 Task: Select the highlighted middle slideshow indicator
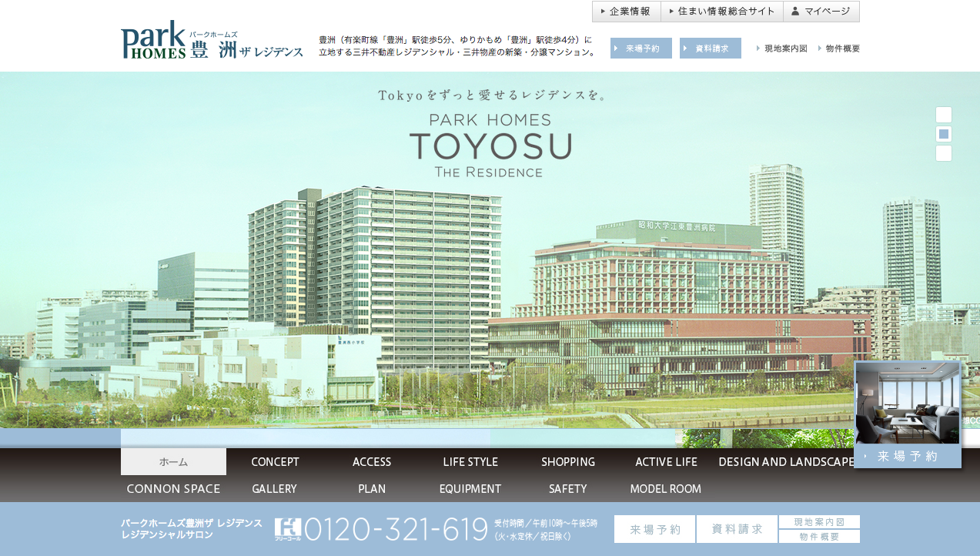point(944,134)
